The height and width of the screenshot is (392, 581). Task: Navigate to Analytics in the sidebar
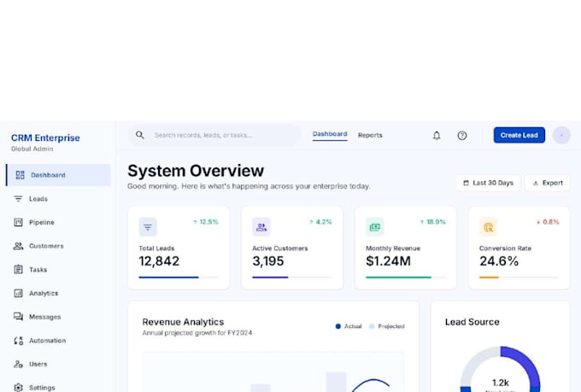point(58,293)
